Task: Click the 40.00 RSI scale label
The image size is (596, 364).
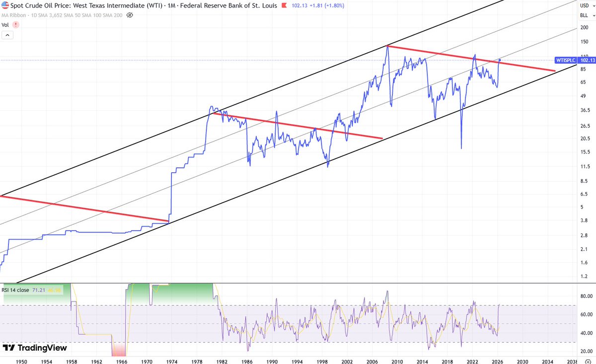Action: (x=586, y=333)
